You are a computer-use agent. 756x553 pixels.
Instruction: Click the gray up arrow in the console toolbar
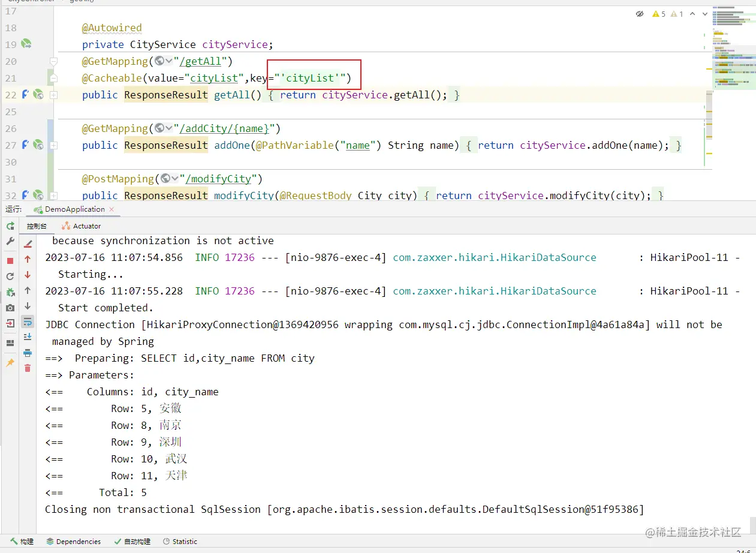28,290
